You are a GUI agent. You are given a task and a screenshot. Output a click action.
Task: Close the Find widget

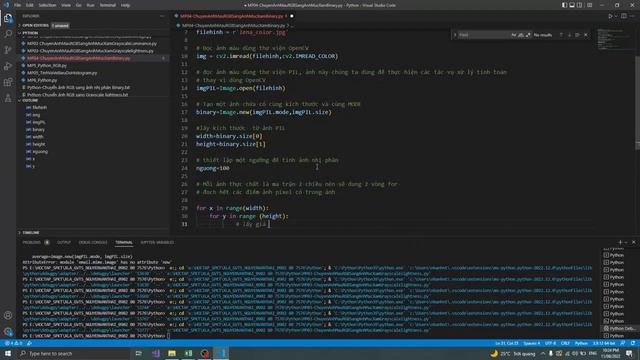(586, 35)
